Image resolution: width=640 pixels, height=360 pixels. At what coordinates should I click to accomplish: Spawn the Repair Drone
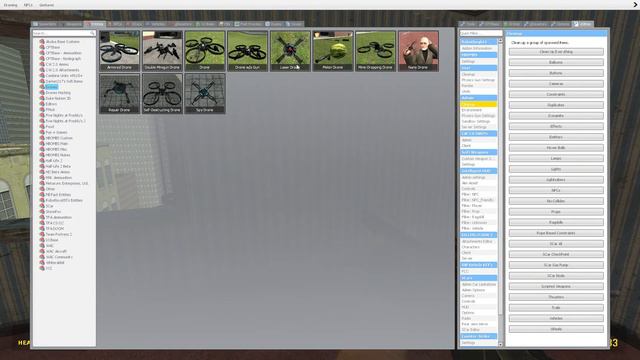click(x=119, y=93)
